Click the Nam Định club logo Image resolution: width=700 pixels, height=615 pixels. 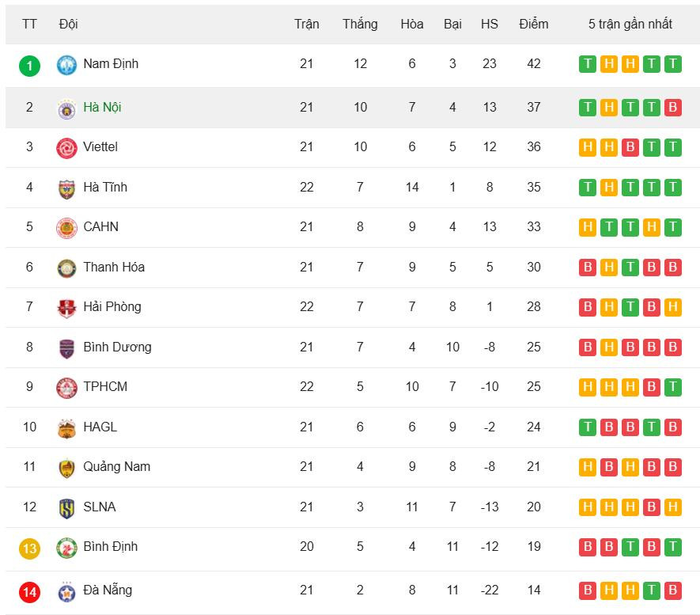(66, 65)
